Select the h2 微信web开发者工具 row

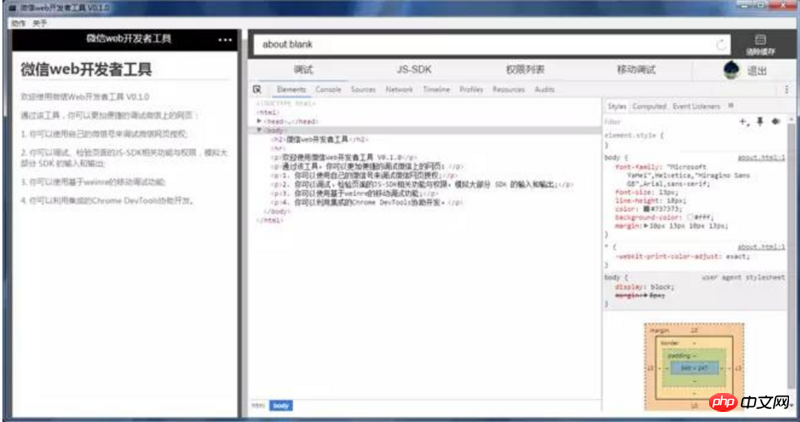(x=320, y=139)
